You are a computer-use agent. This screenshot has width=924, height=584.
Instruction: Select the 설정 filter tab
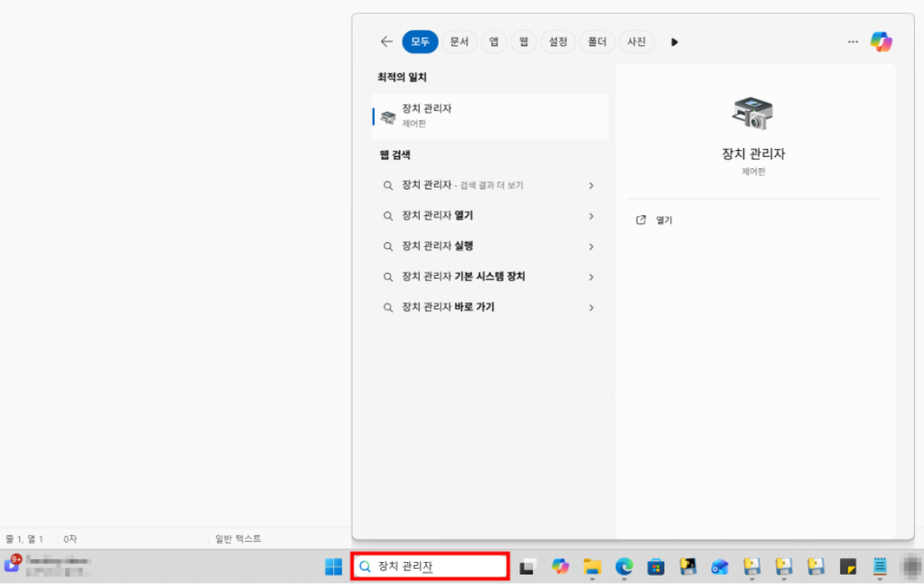(x=558, y=42)
